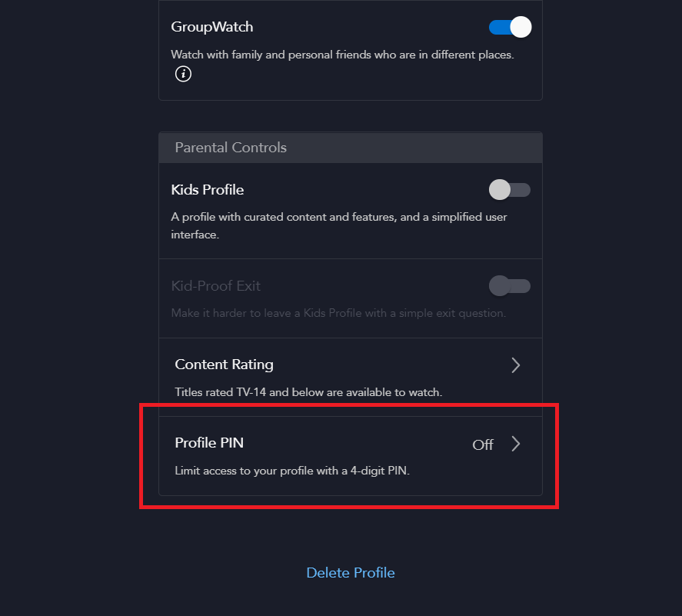Click the 'Titles rated TV-14 and below' description
The image size is (682, 616).
(x=308, y=392)
